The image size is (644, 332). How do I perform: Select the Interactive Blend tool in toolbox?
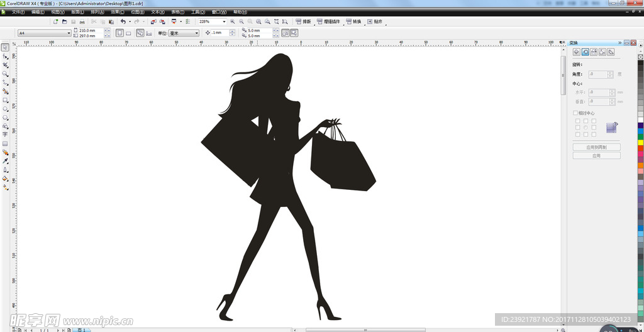tap(5, 152)
